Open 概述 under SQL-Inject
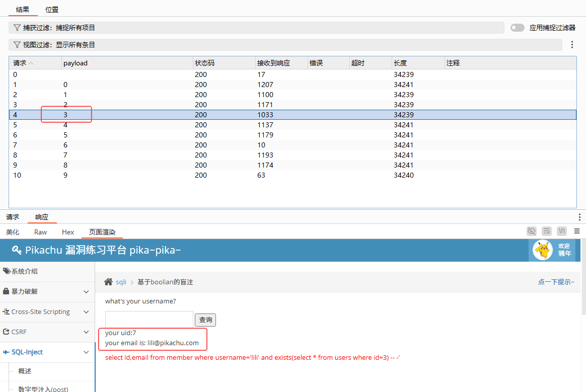 [x=25, y=371]
